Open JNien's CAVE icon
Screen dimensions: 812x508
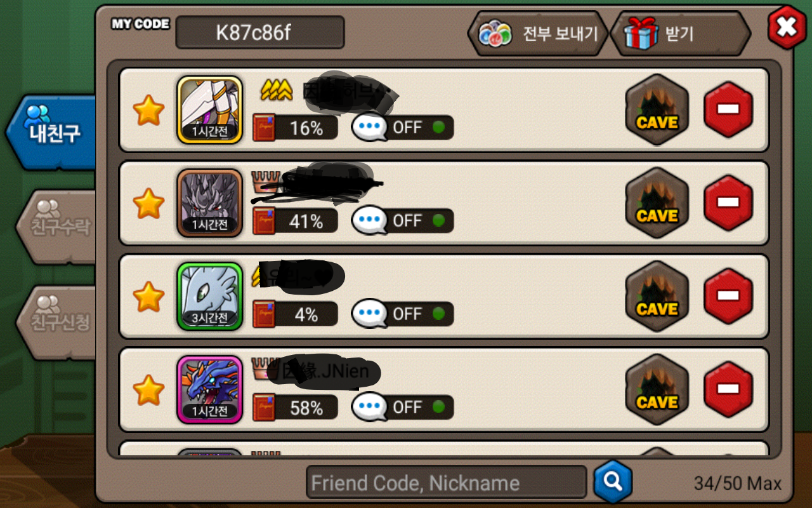pos(657,391)
